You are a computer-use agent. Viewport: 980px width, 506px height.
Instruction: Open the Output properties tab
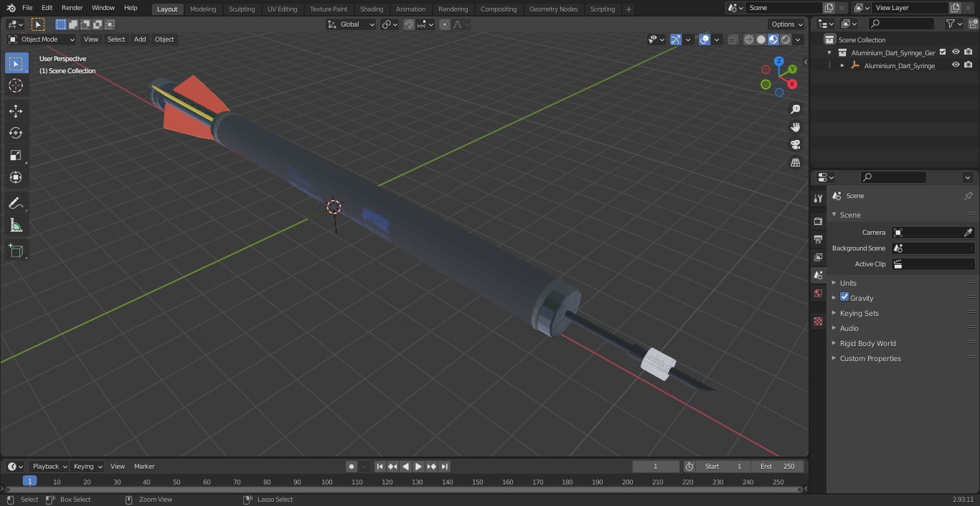tap(818, 239)
